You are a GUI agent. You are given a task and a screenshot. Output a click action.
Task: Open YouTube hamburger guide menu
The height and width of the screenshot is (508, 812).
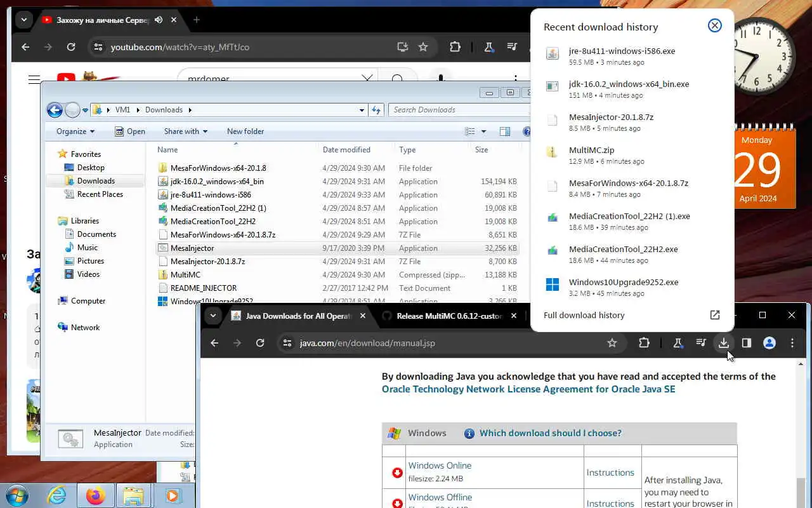point(34,79)
